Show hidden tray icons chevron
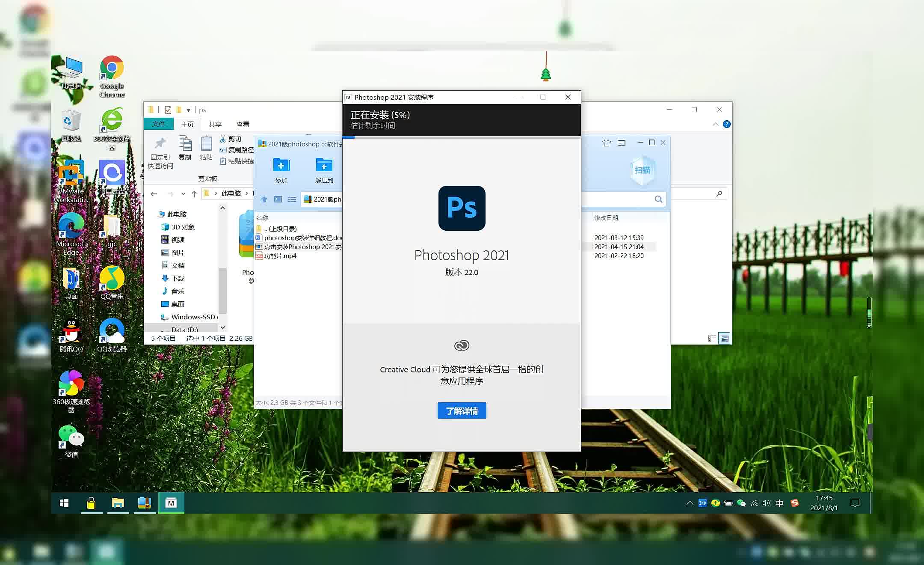Image resolution: width=924 pixels, height=565 pixels. tap(690, 503)
